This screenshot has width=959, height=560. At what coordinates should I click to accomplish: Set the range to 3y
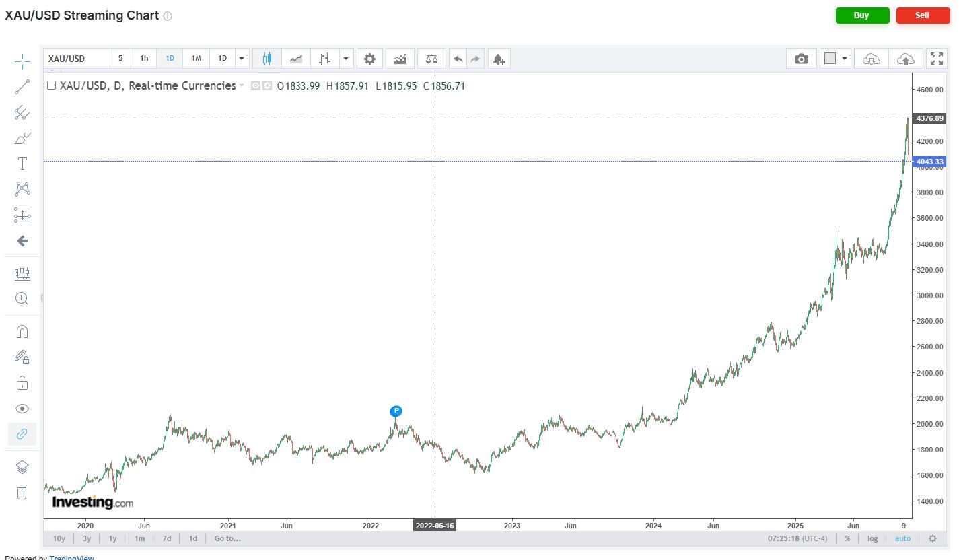coord(87,538)
